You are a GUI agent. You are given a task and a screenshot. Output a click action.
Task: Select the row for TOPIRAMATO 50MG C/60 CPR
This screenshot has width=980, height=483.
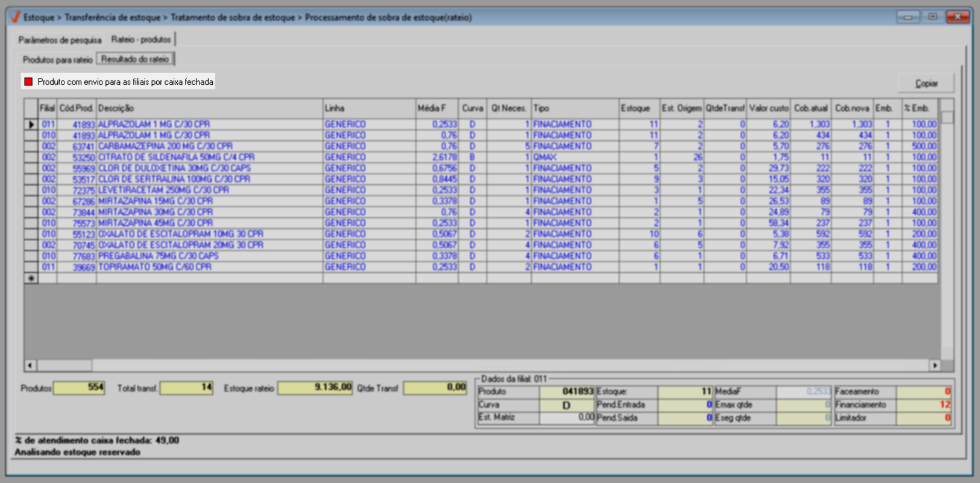tap(154, 267)
